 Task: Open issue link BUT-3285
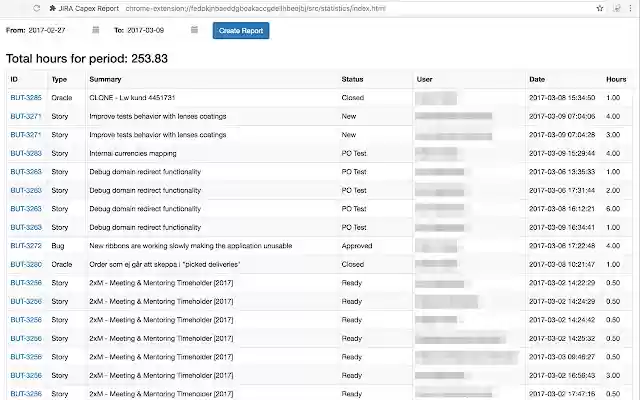(x=26, y=98)
